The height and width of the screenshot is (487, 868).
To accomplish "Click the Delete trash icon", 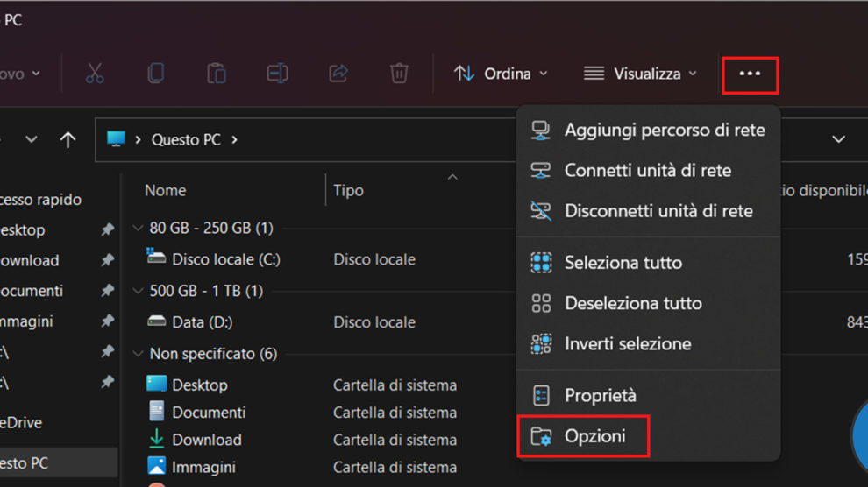I will [x=399, y=74].
